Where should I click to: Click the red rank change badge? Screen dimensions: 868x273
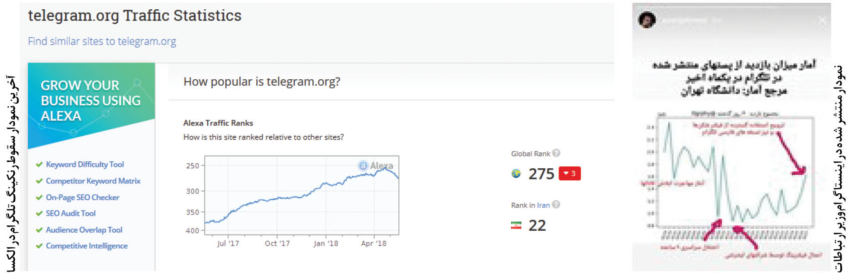tap(570, 173)
